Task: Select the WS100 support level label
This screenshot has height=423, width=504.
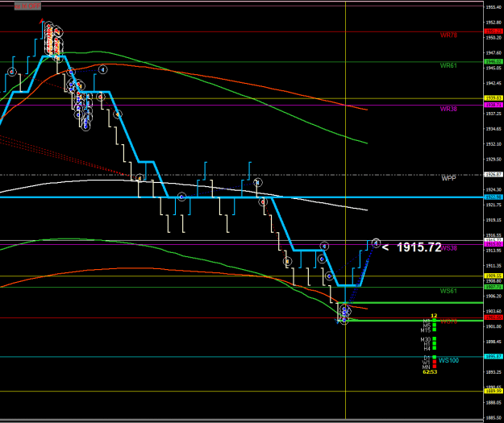Action: [448, 360]
